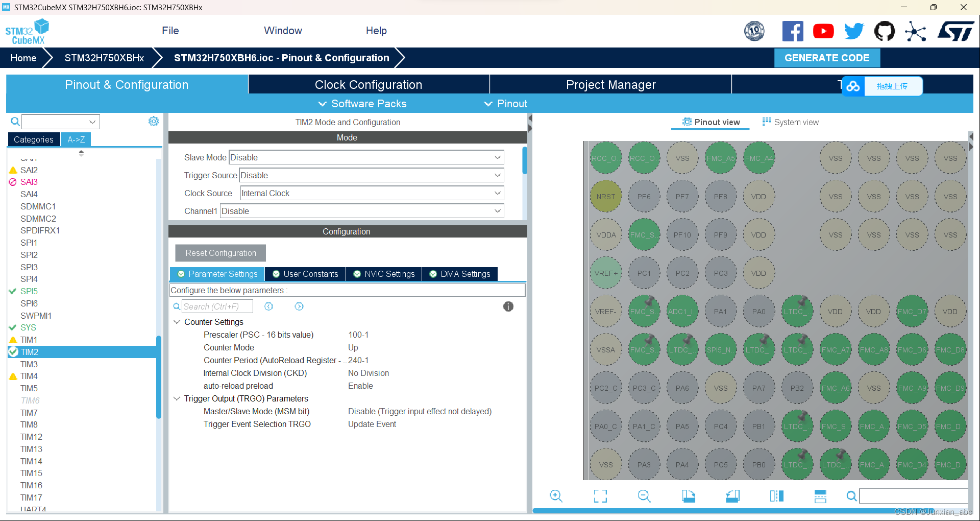The width and height of the screenshot is (980, 521).
Task: Zoom in on the pinout view
Action: click(556, 496)
